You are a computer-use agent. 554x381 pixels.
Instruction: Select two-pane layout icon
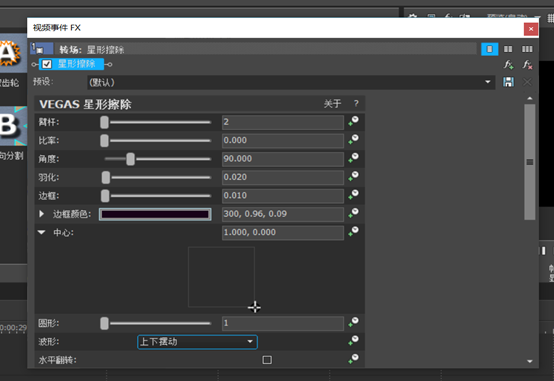(x=508, y=49)
